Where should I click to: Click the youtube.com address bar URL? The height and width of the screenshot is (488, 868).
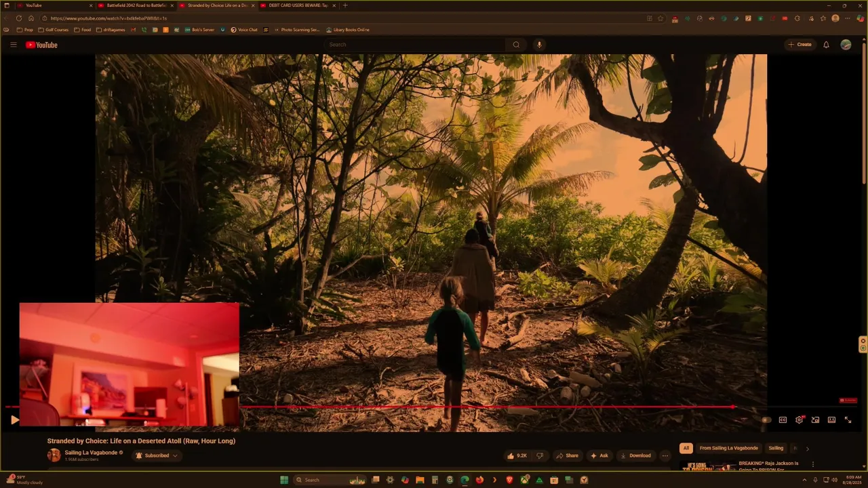click(x=108, y=18)
